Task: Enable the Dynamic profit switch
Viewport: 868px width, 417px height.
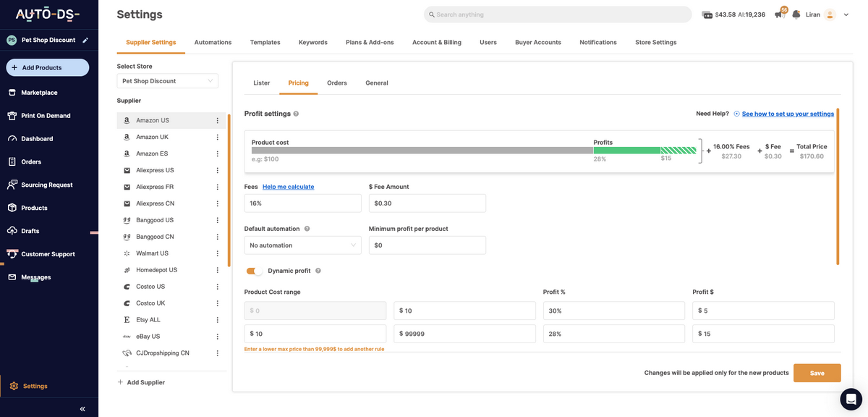Action: coord(255,269)
